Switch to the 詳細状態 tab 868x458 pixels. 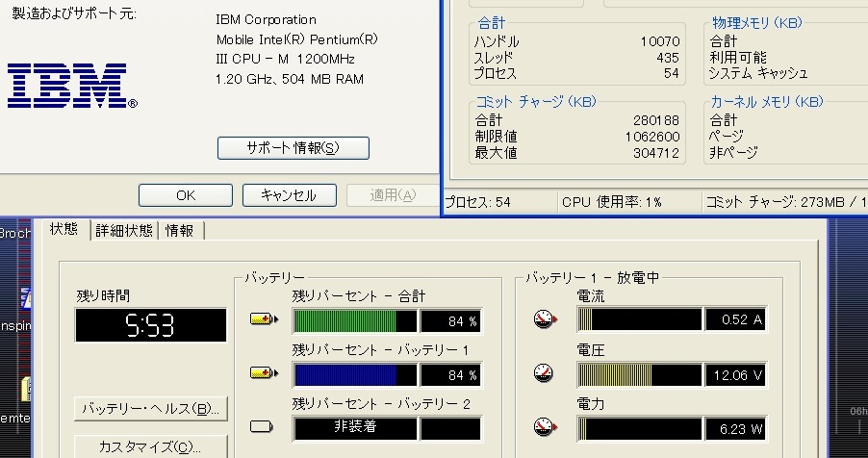[124, 230]
